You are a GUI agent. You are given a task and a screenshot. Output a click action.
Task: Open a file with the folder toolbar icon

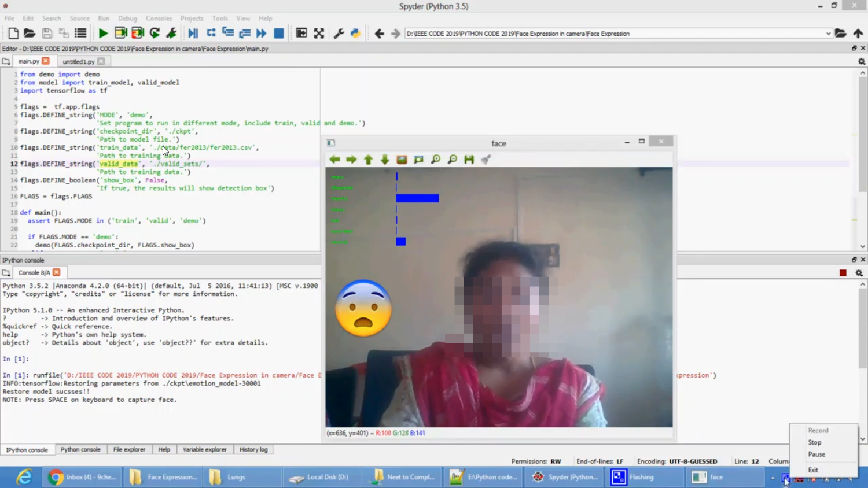click(30, 33)
